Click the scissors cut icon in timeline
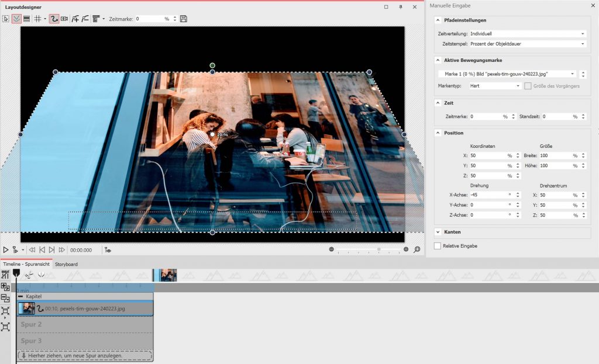Image resolution: width=599 pixels, height=364 pixels. (x=28, y=275)
